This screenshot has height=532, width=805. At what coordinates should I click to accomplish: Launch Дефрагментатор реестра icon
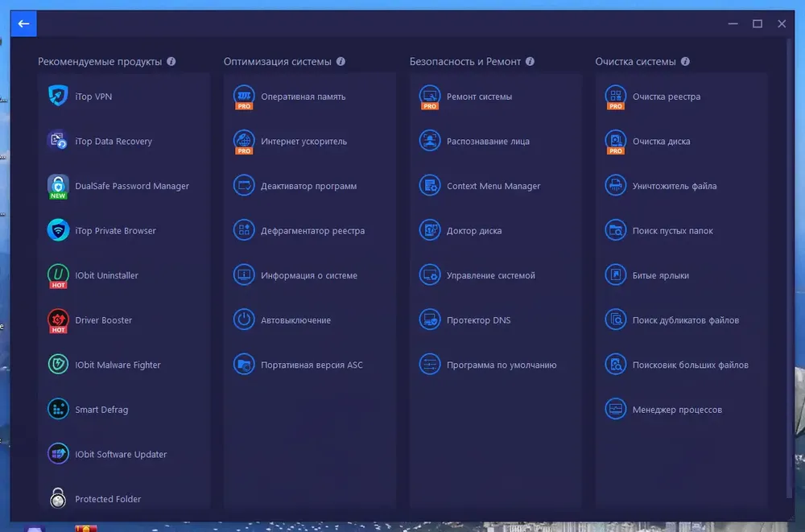click(x=244, y=230)
